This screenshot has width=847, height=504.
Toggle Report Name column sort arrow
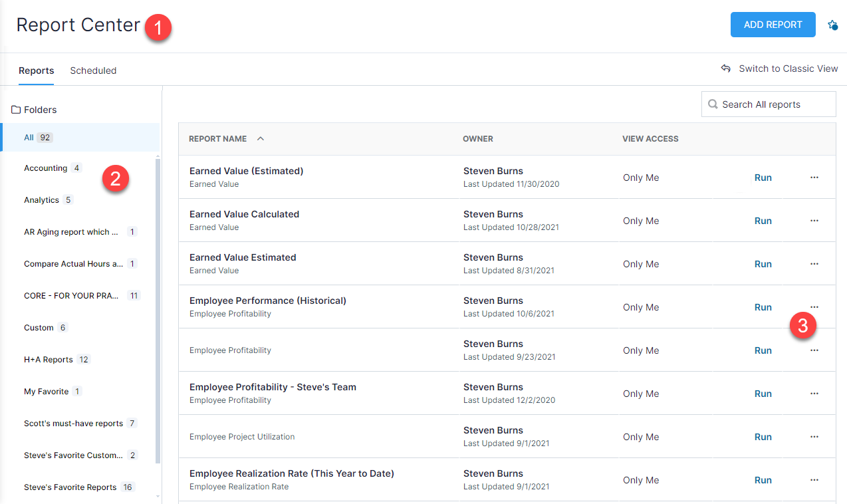click(x=261, y=139)
